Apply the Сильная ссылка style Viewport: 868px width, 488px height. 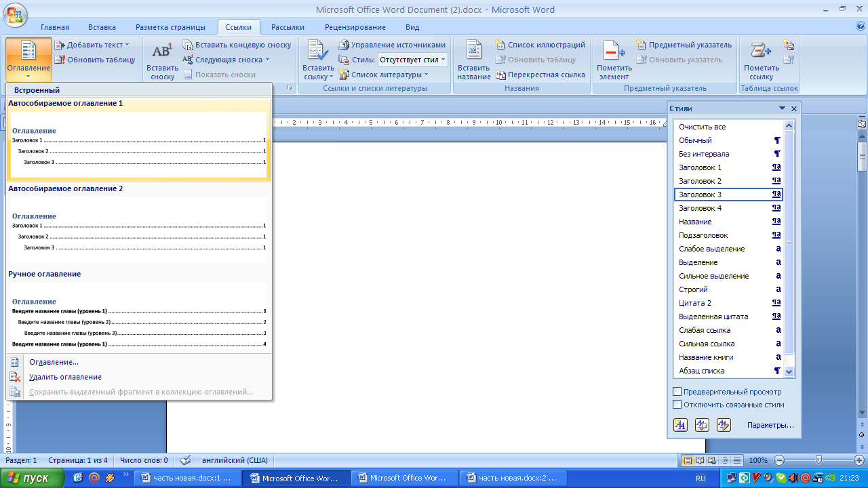[x=730, y=344]
